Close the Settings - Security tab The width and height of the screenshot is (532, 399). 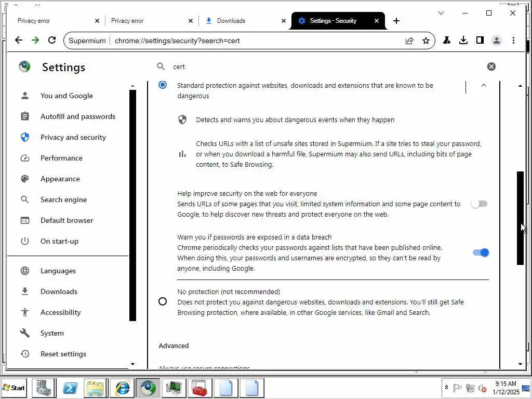pyautogui.click(x=377, y=21)
